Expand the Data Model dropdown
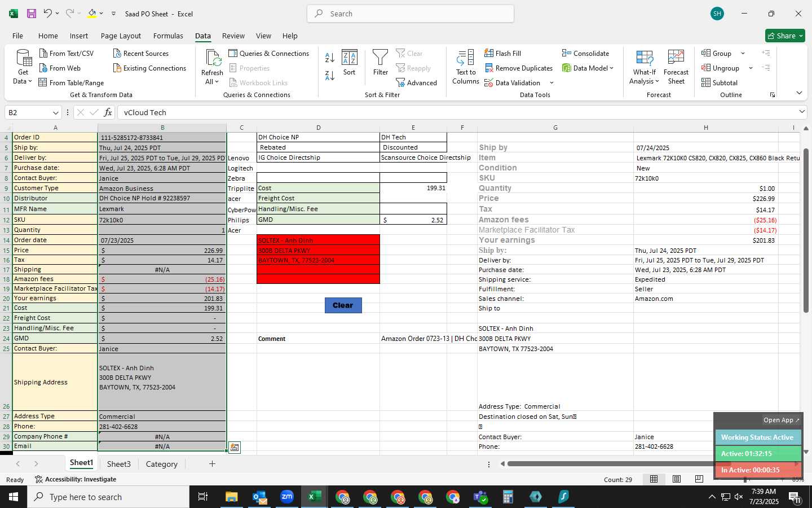This screenshot has height=508, width=812. coord(611,68)
